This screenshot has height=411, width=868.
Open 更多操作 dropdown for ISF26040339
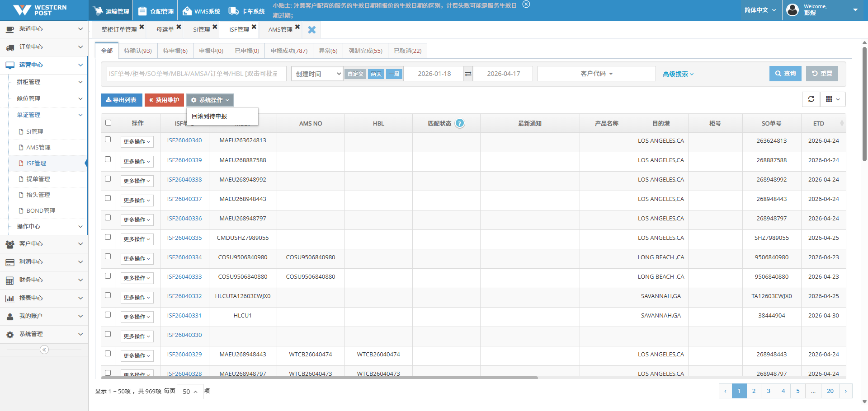click(137, 162)
